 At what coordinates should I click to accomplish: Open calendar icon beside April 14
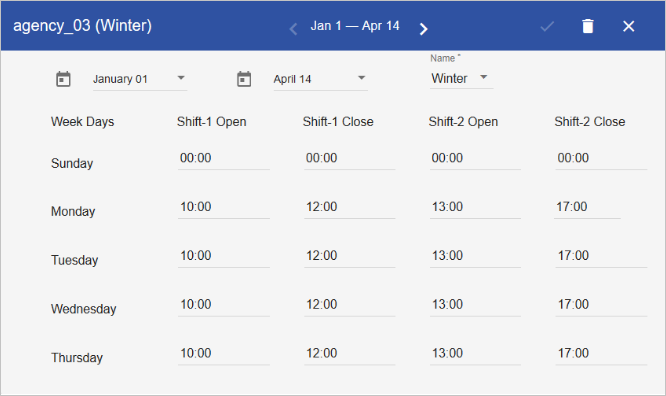244,79
